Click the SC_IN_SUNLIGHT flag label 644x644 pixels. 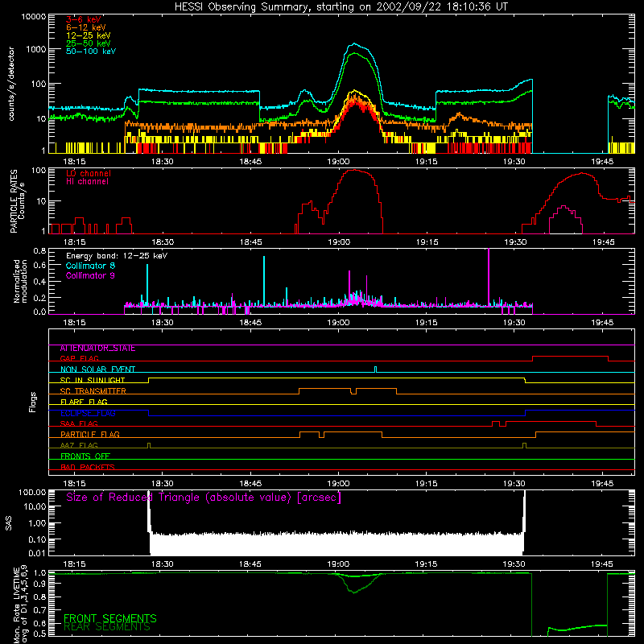coord(93,380)
